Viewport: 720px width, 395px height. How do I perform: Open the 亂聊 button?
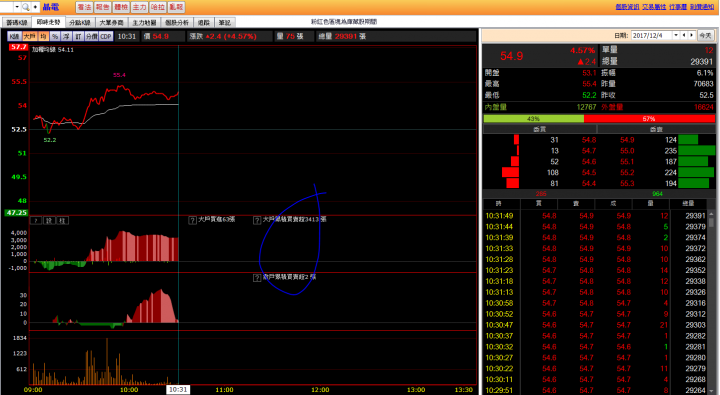click(x=176, y=7)
